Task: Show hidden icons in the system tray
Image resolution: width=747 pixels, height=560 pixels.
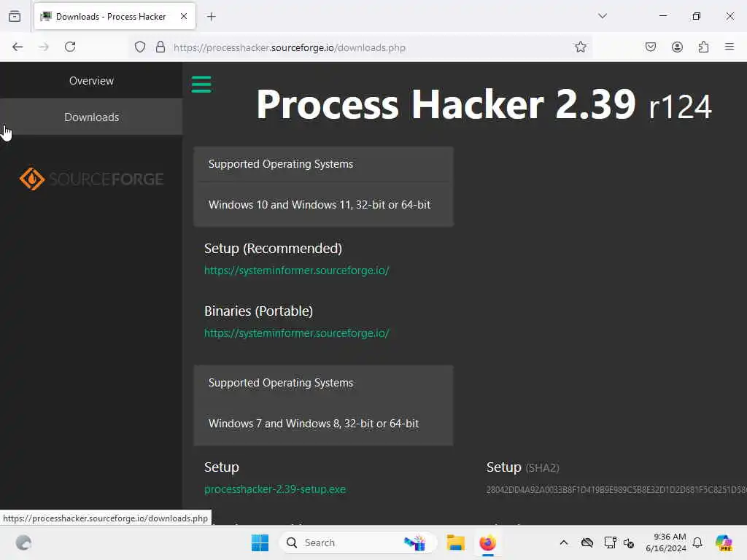Action: [x=564, y=542]
